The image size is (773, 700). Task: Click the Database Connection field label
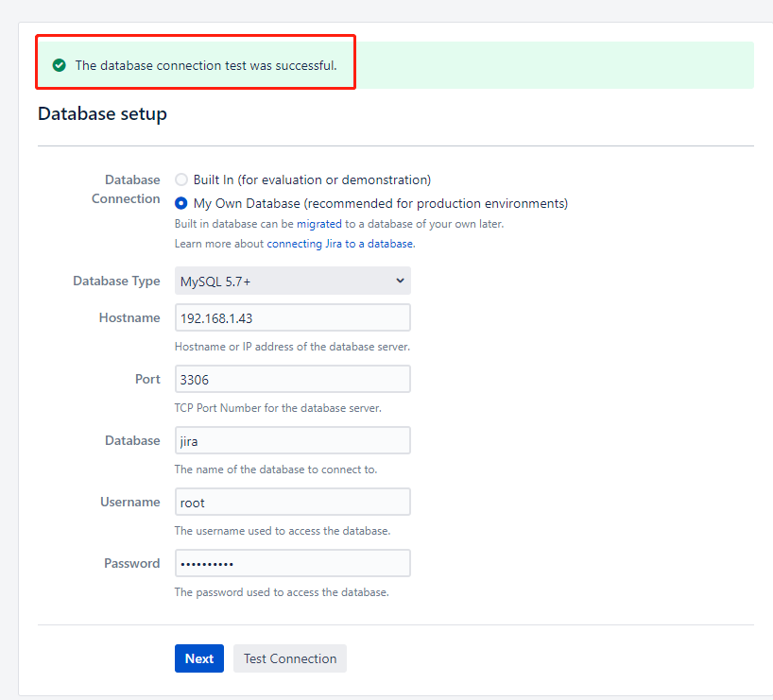point(126,189)
